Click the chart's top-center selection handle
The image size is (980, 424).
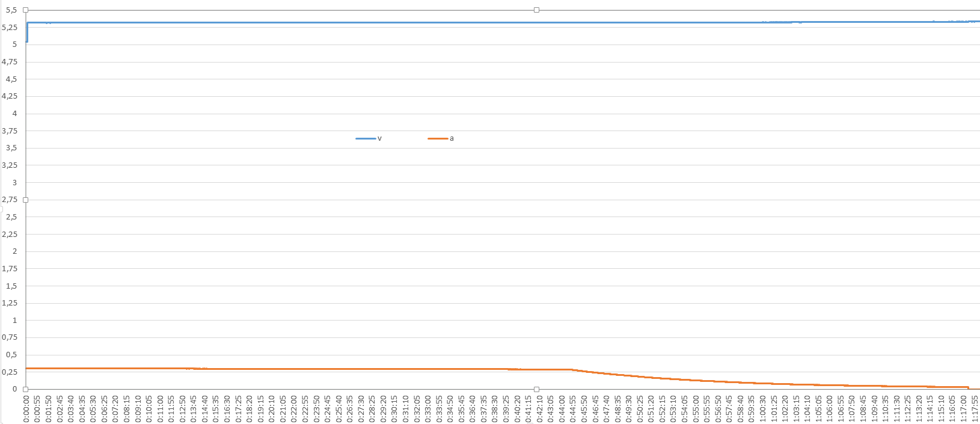coord(537,10)
